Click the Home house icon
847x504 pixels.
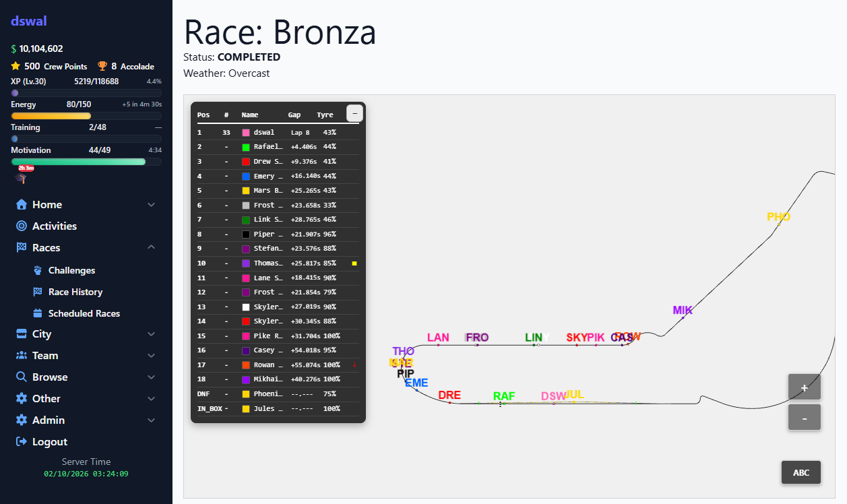pos(22,205)
